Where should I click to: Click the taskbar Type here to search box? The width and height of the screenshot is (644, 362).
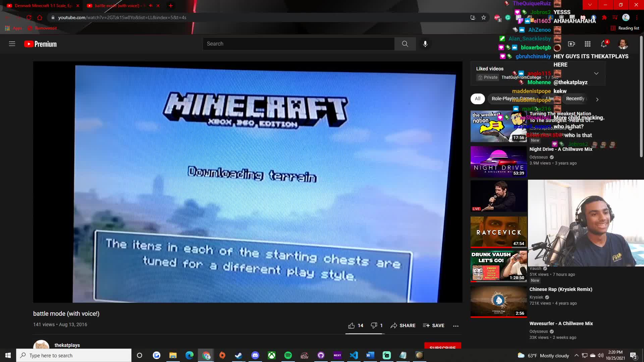point(74,355)
